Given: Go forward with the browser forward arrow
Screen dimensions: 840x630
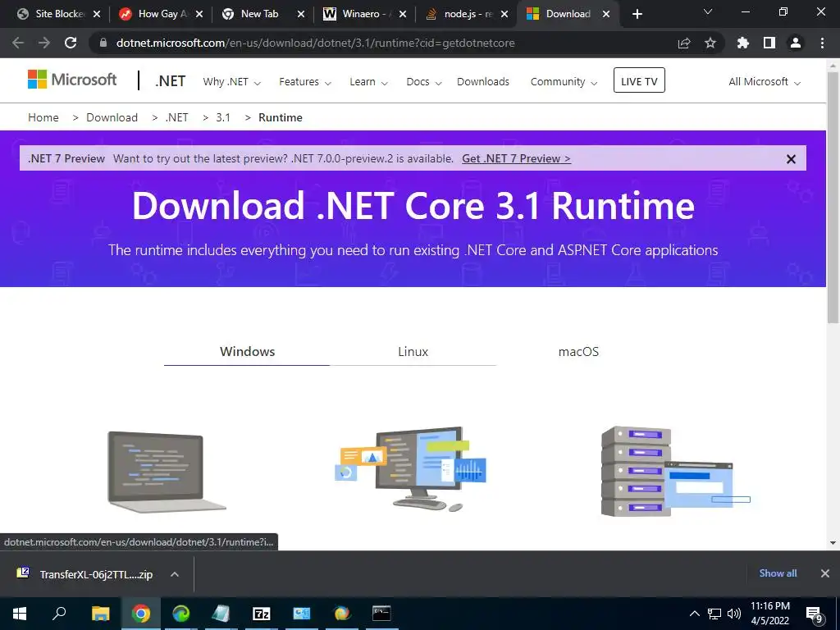Looking at the screenshot, I should pyautogui.click(x=44, y=43).
